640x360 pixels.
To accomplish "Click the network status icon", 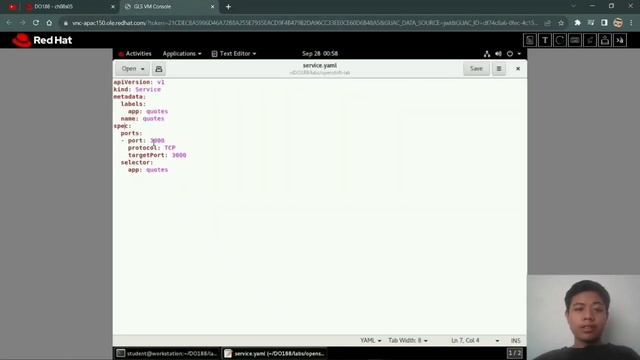I will click(x=487, y=53).
